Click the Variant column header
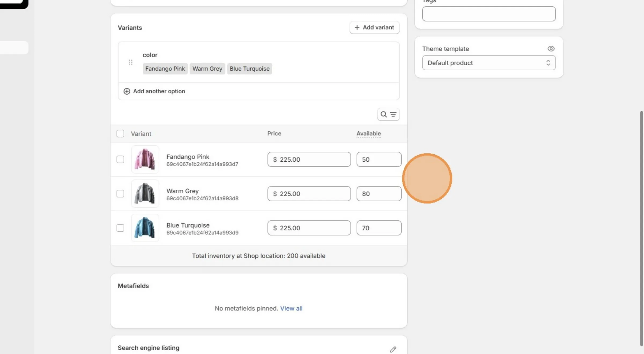 click(x=141, y=134)
